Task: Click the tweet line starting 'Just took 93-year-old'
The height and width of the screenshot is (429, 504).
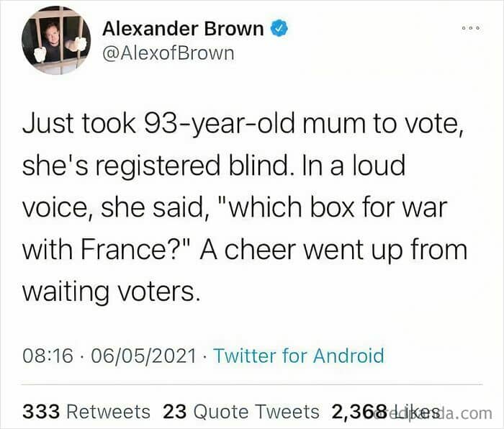Action: [243, 124]
